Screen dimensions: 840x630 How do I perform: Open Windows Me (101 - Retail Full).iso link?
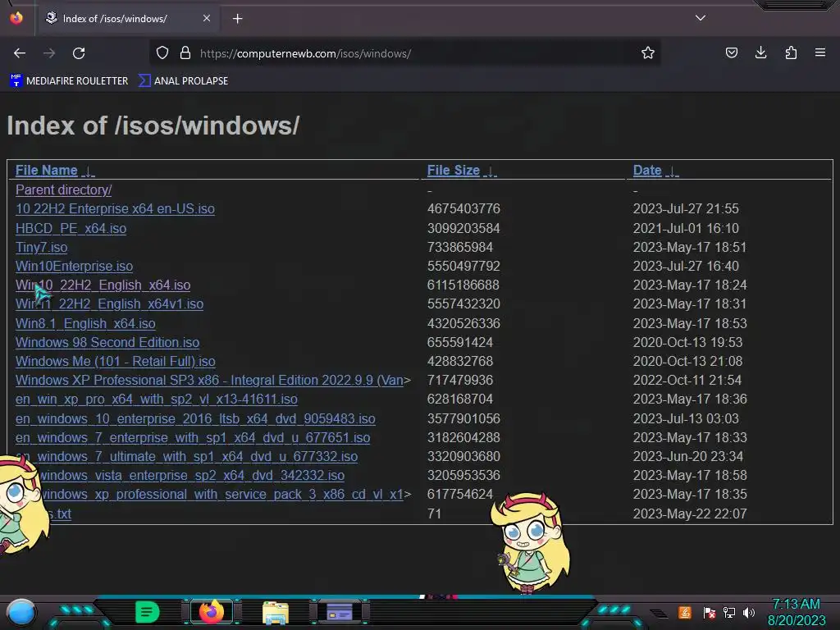point(115,361)
